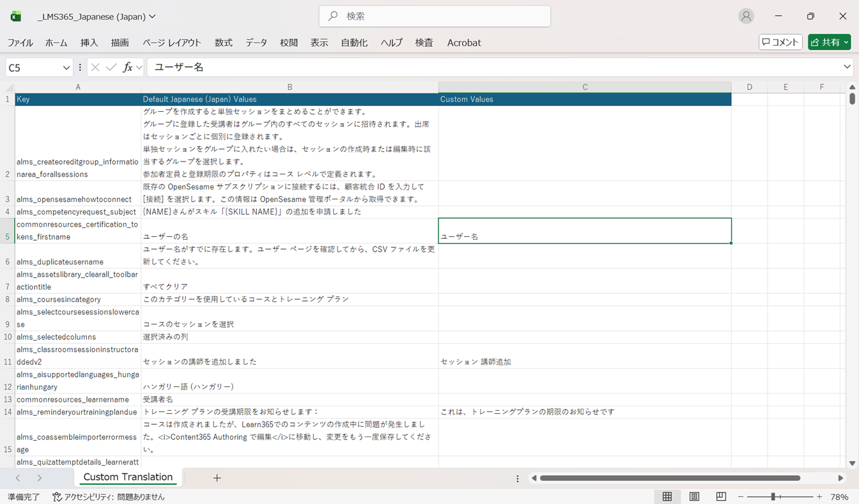Click cell containing 選択済みの列
The image size is (859, 504).
tap(290, 337)
